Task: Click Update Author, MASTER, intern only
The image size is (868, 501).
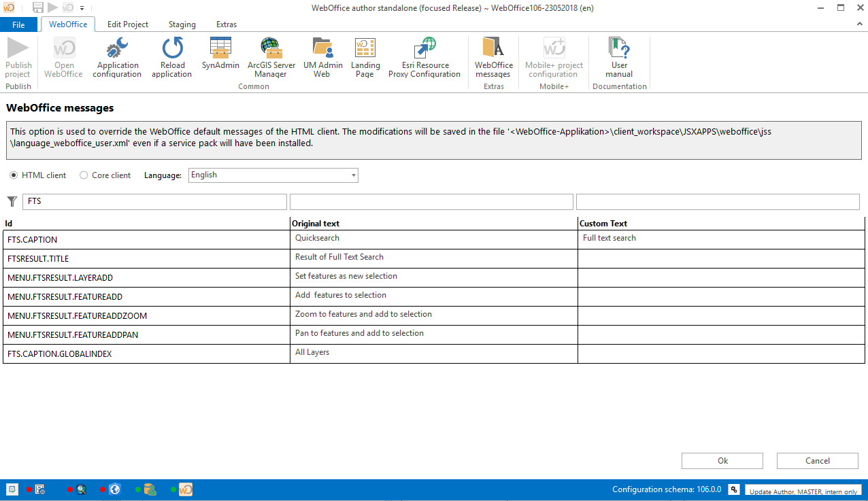Action: [803, 491]
